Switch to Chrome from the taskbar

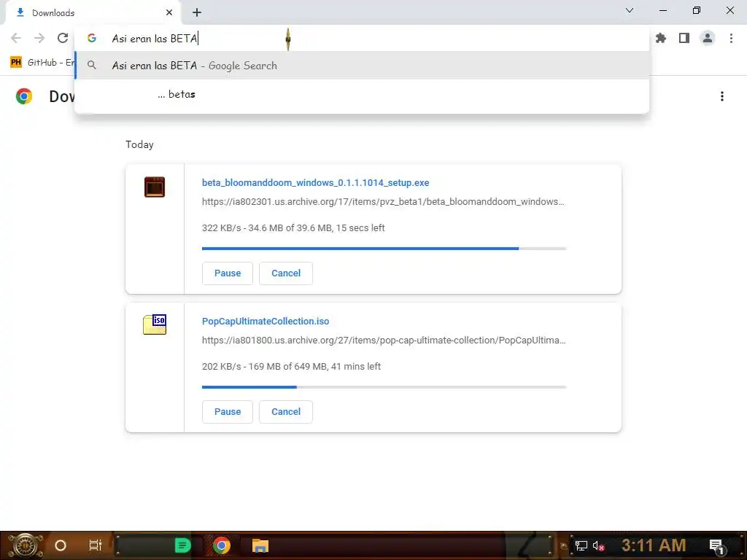[222, 545]
